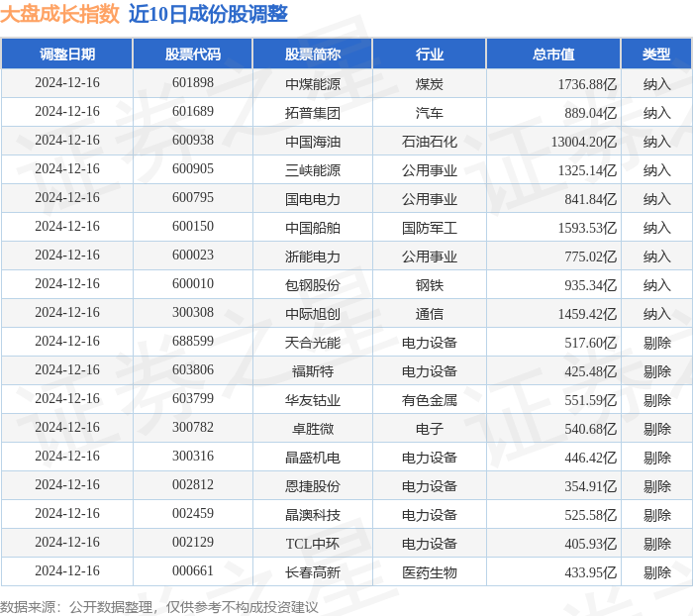Click market value 405.93亿

pos(590,544)
